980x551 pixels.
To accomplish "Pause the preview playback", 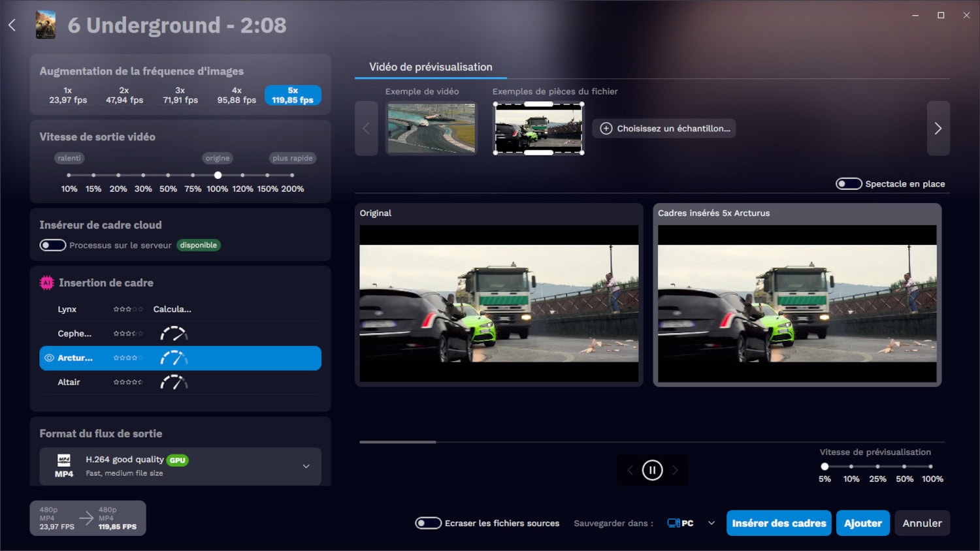I will click(x=652, y=470).
